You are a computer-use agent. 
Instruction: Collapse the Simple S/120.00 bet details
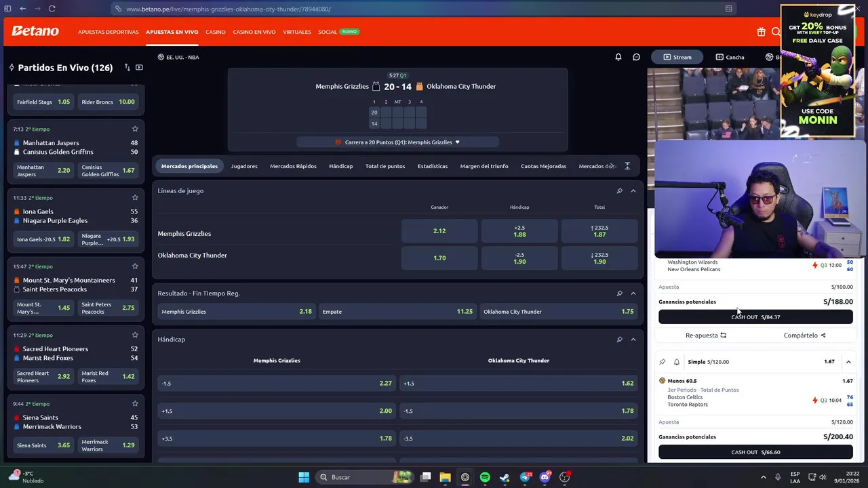[x=848, y=362]
